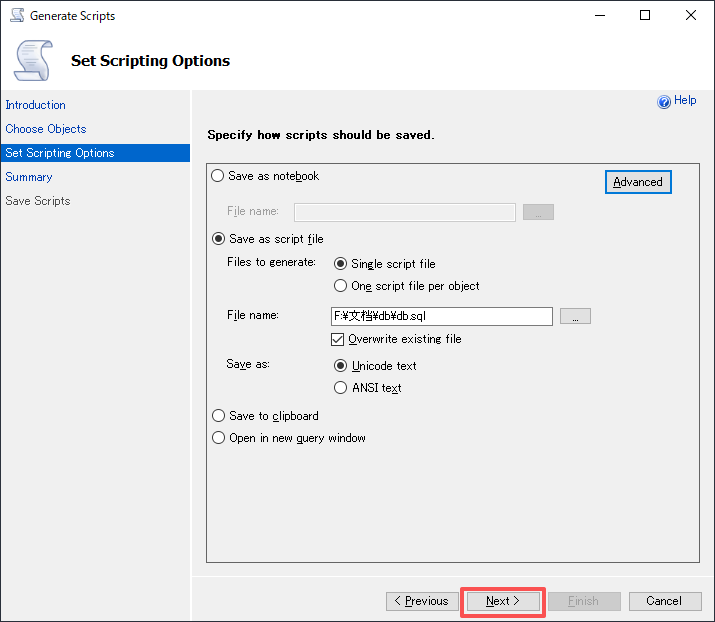
Task: Select Open in new query window
Action: pos(219,438)
